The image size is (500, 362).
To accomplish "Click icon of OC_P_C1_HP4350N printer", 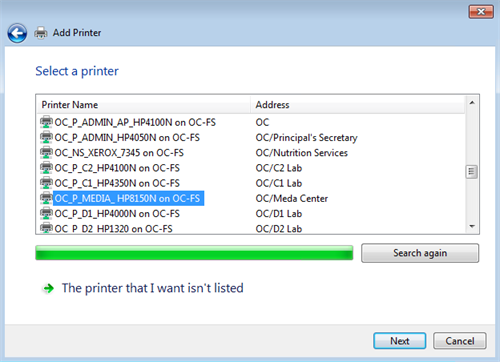I will click(46, 183).
